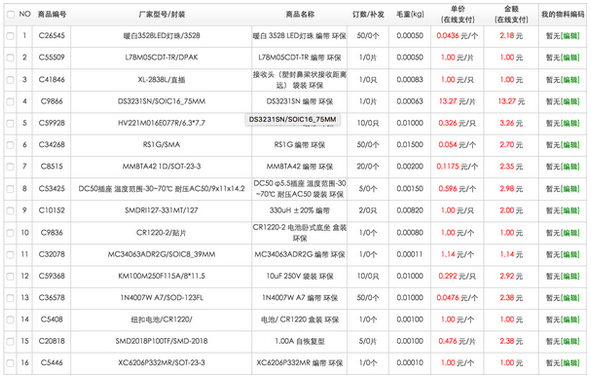Click the 我的物料编码 column header

[x=563, y=15]
